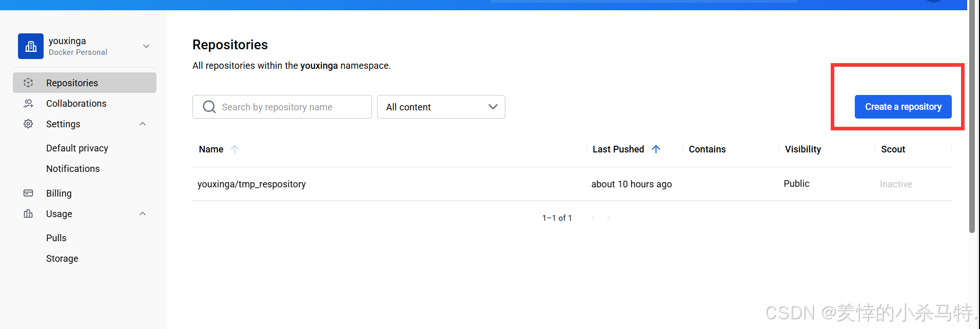This screenshot has height=329, width=980.
Task: Open the youxinga account switcher dropdown
Action: (146, 46)
